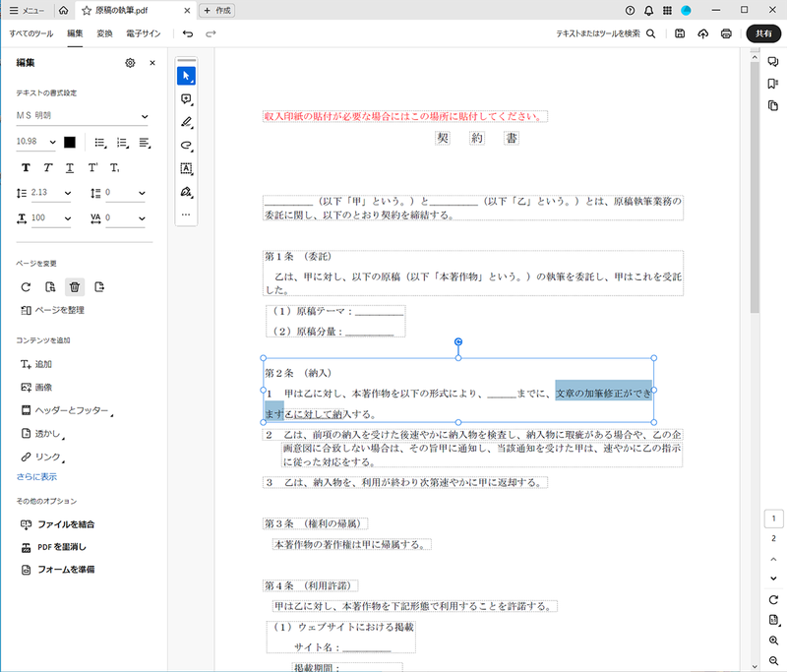The width and height of the screenshot is (787, 672).
Task: Open the メニュー hamburger menu
Action: 27,11
